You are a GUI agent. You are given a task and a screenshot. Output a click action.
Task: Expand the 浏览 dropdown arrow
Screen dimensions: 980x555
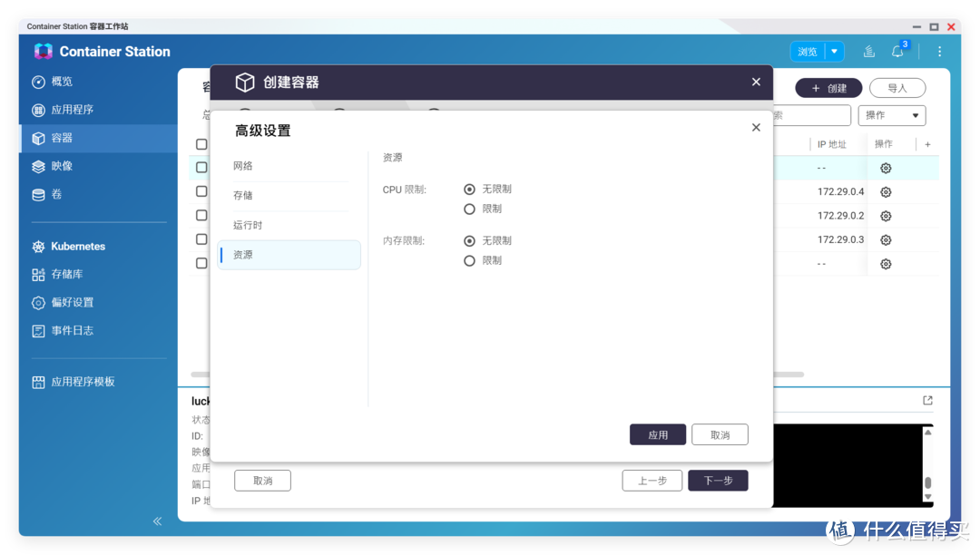(x=836, y=52)
